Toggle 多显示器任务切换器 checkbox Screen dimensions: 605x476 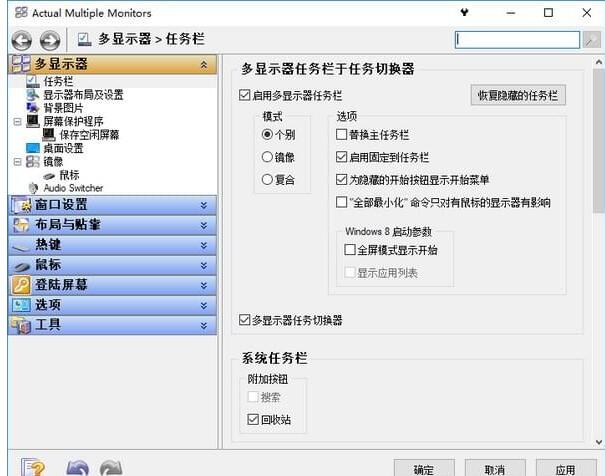[245, 320]
